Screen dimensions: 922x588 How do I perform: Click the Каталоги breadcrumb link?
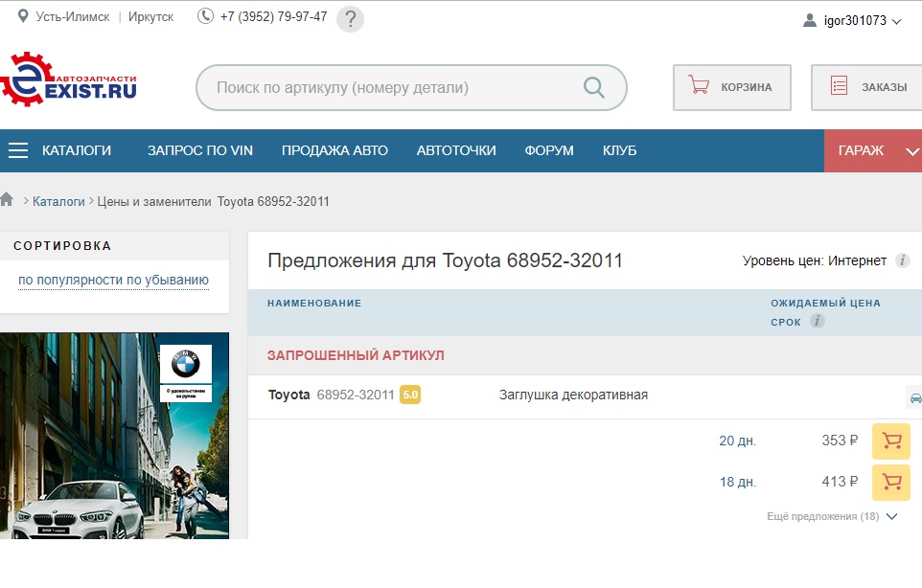(58, 201)
